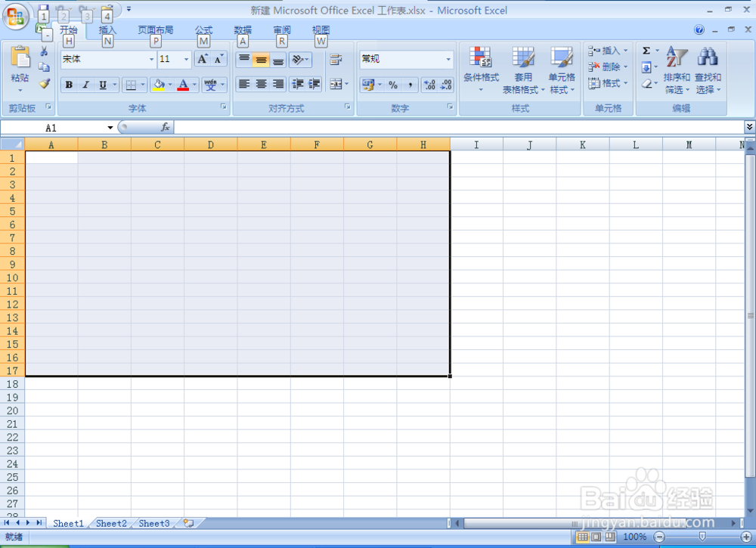Switch to the 视图 ribbon tab
This screenshot has width=756, height=548.
[321, 30]
